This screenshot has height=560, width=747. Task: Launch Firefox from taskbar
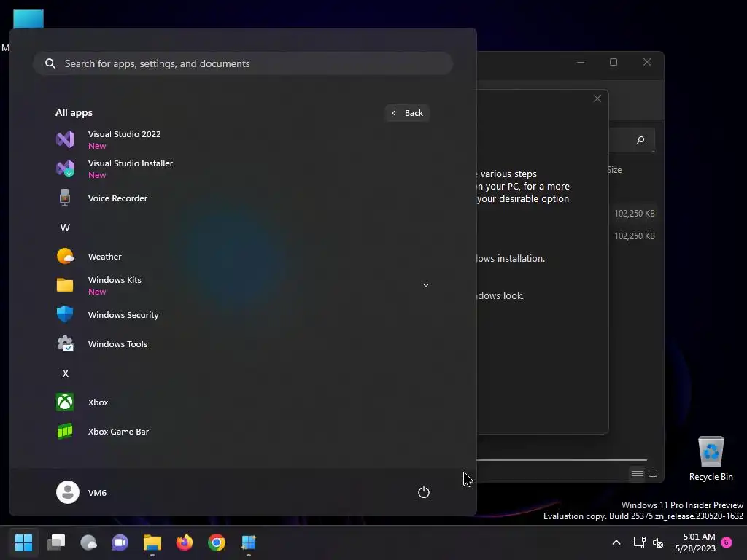[x=185, y=542]
